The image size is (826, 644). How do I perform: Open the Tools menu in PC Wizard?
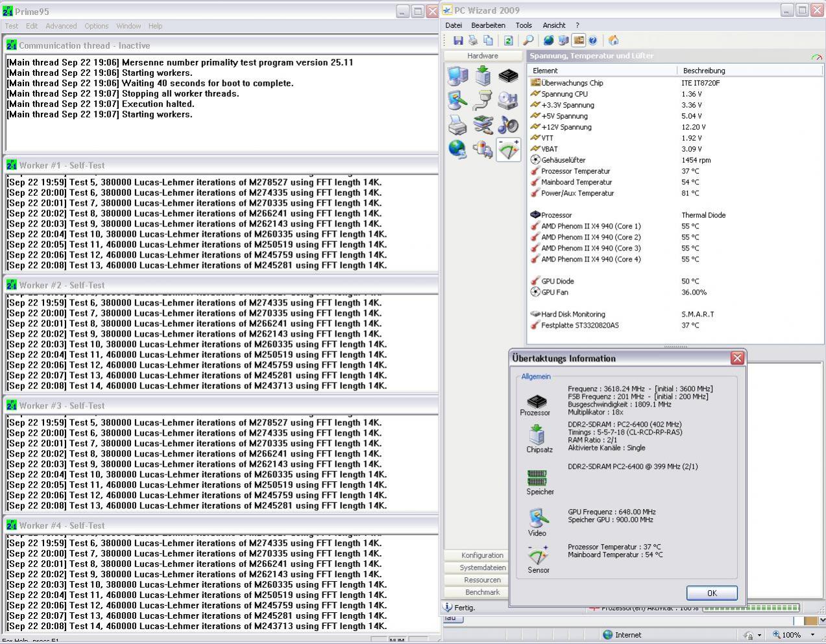point(524,25)
